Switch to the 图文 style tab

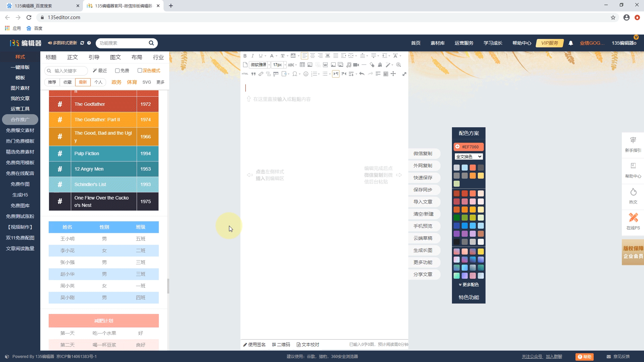(x=115, y=57)
